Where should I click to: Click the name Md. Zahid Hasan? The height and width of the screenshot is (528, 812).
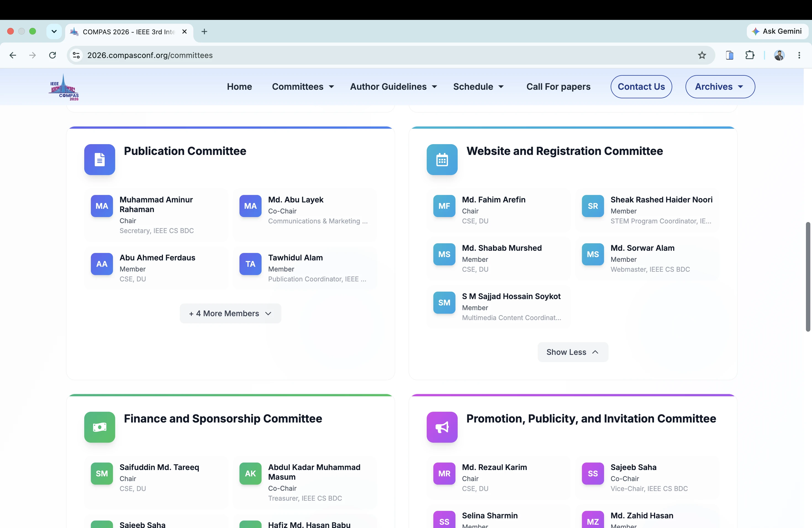[x=641, y=515]
